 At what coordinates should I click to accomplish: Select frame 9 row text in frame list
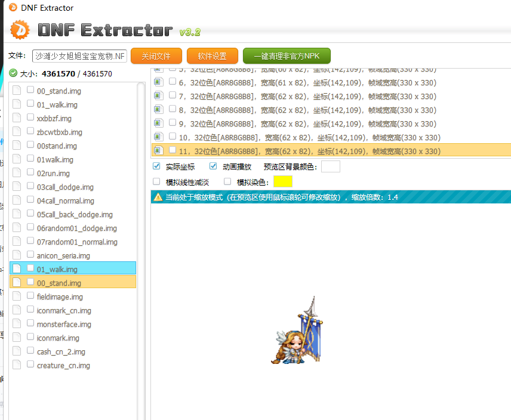(307, 123)
